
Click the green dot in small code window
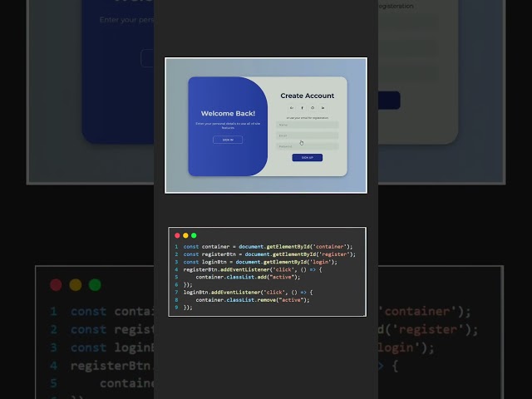tap(194, 235)
